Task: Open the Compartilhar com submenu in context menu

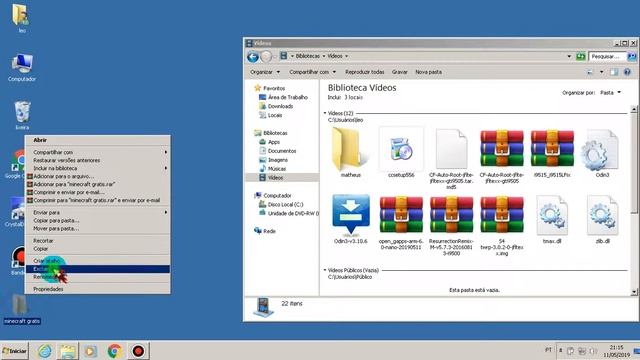Action: (98, 152)
